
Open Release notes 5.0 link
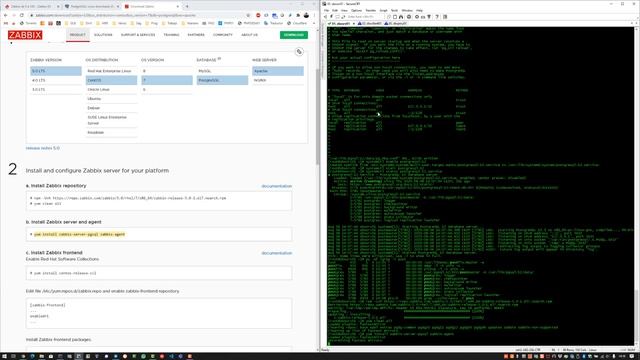click(x=42, y=148)
